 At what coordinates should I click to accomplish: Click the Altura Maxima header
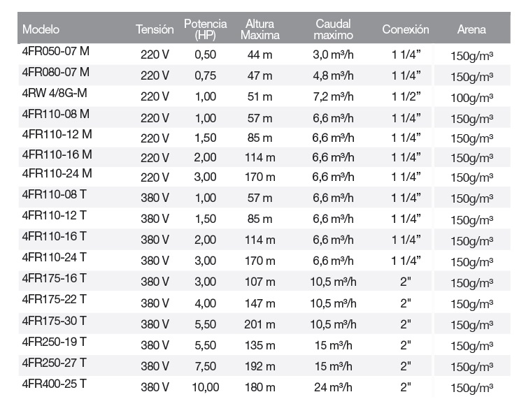259,29
